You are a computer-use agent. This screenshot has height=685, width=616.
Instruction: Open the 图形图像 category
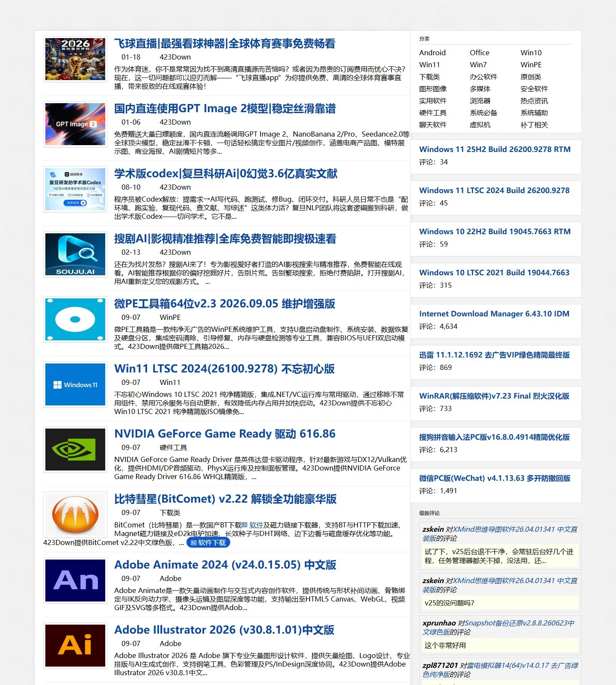pos(433,89)
